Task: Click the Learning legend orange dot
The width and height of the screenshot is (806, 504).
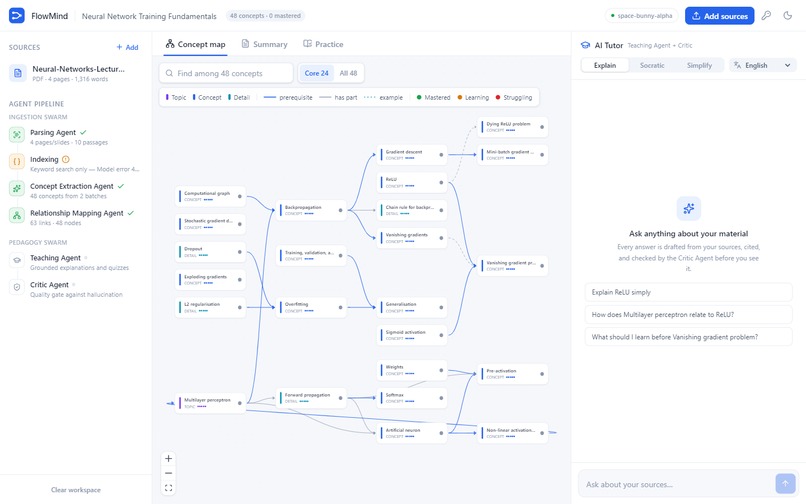Action: (x=460, y=97)
